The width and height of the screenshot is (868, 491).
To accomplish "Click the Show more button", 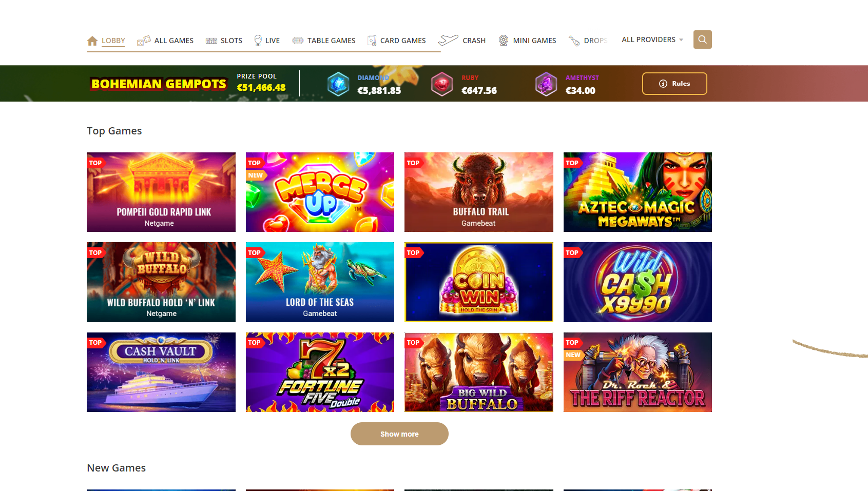I will click(399, 434).
